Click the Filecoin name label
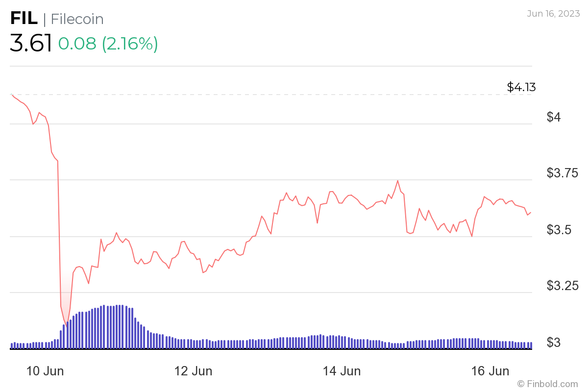This screenshot has height=392, width=588. pyautogui.click(x=77, y=19)
